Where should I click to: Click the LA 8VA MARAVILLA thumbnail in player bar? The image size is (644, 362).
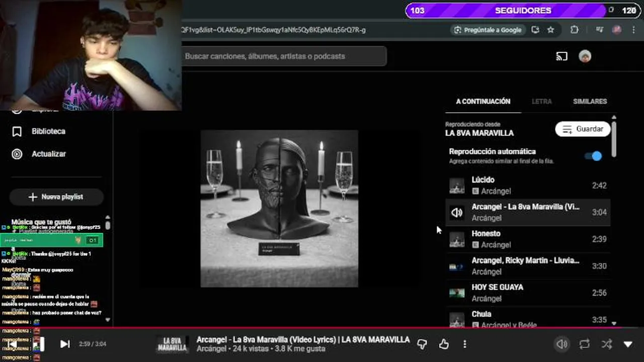[172, 344]
